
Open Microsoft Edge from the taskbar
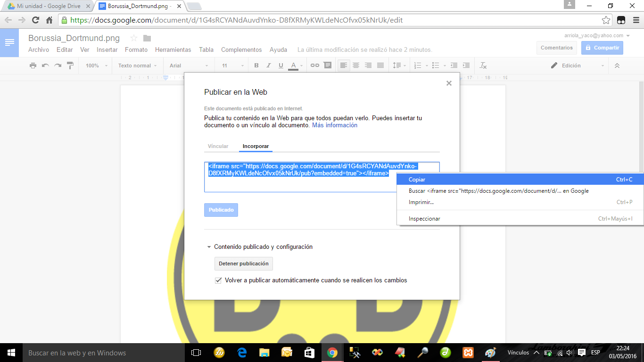(242, 353)
